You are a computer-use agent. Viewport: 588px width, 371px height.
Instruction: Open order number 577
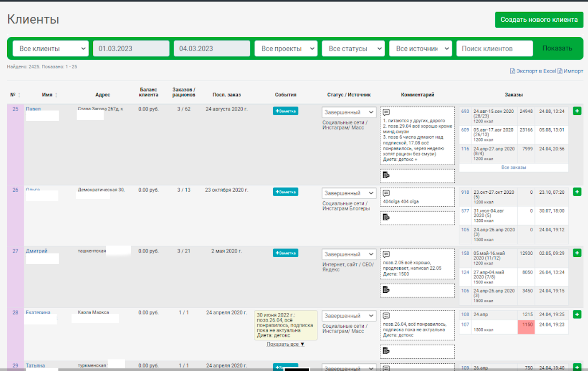[x=465, y=211]
